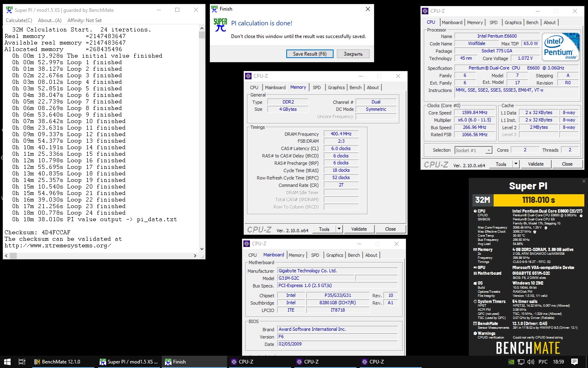588x368 pixels.
Task: Click the shield icon beside Max Effective Clock
Action: pyautogui.click(x=535, y=232)
